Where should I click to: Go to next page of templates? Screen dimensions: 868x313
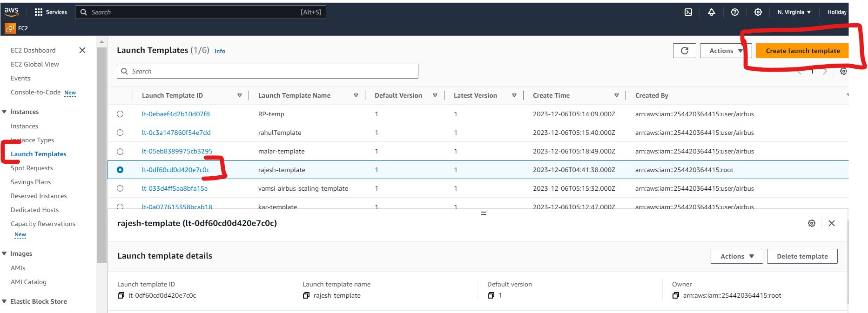point(825,72)
